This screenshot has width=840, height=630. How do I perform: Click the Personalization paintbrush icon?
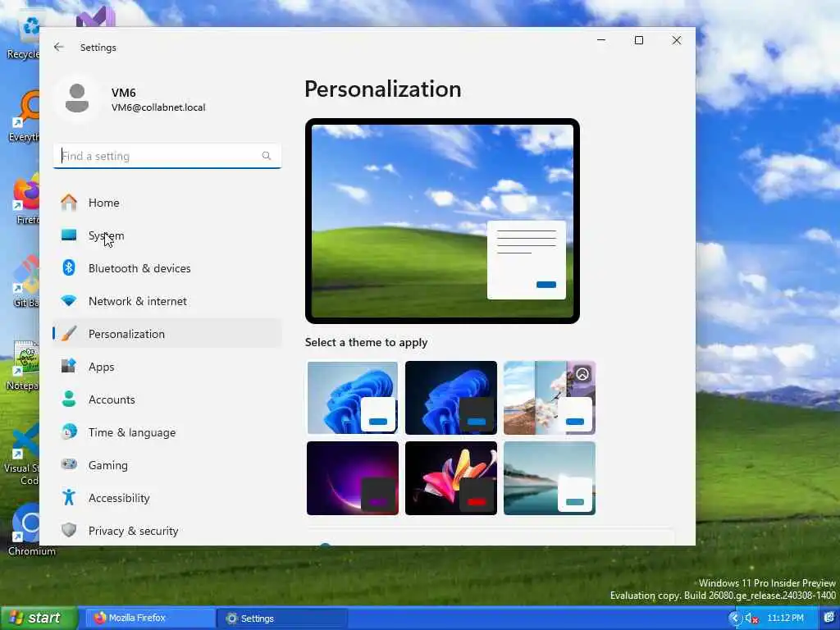(x=69, y=334)
